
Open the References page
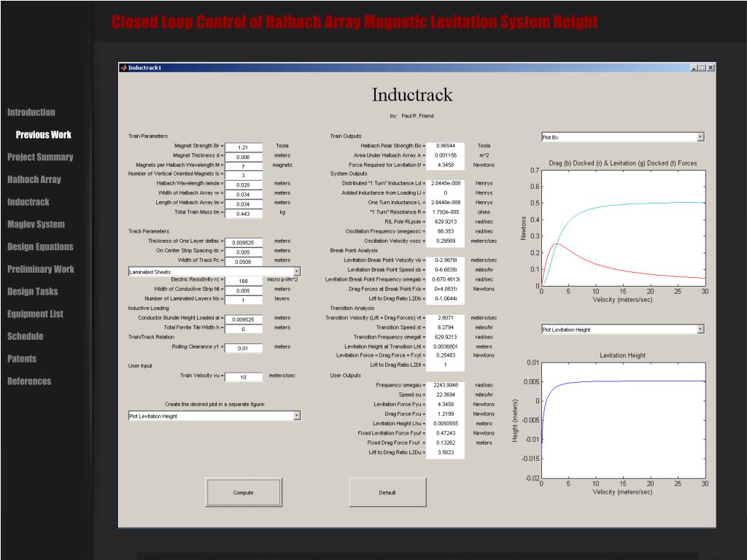click(29, 381)
